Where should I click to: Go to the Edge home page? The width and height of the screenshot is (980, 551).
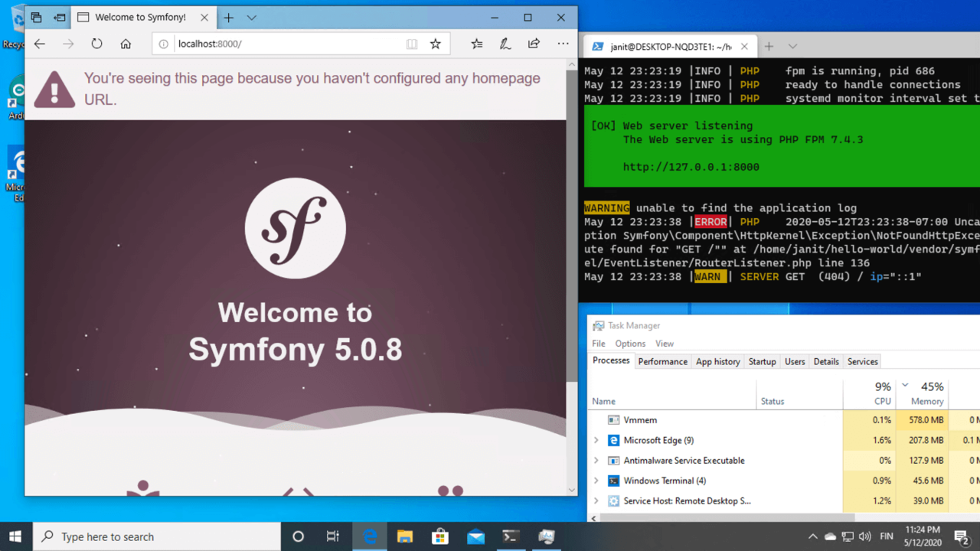[x=126, y=44]
